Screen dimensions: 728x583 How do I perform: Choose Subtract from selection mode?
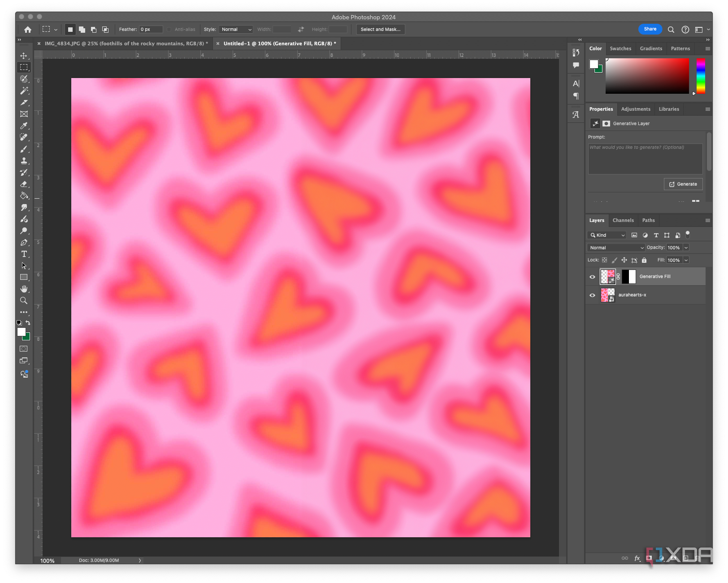click(94, 30)
